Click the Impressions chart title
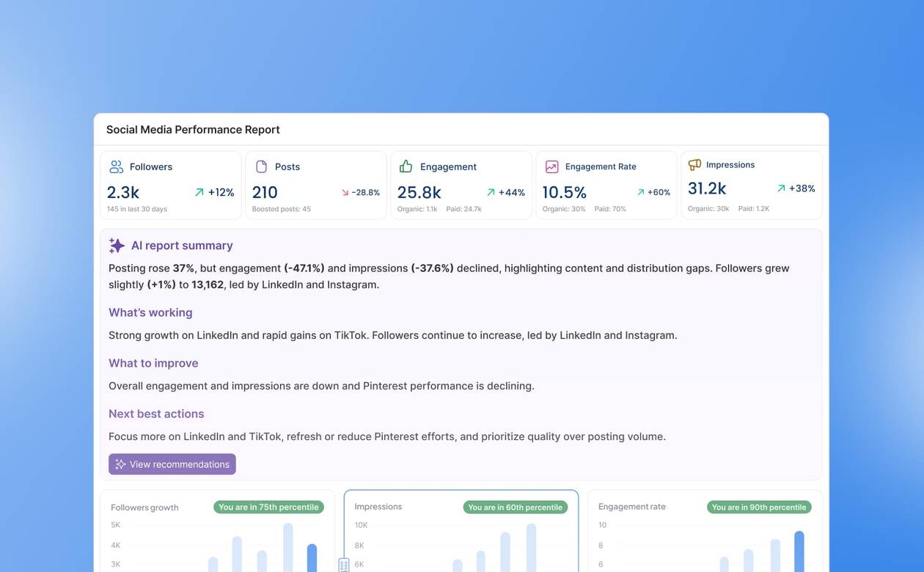The image size is (924, 572). [x=378, y=507]
